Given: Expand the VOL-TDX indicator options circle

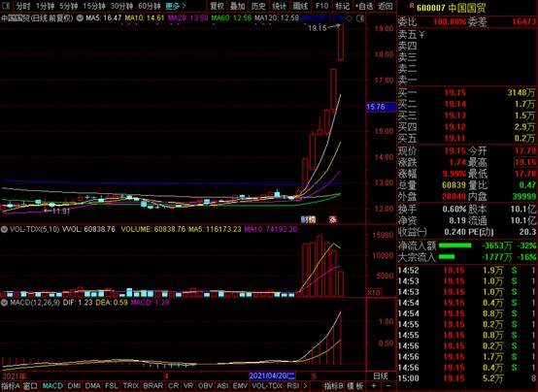Looking at the screenshot, I should 4,229.
